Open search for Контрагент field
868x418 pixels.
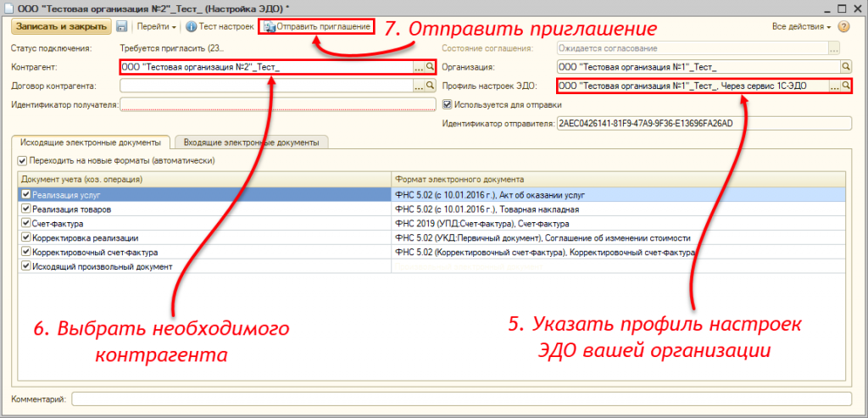[430, 67]
